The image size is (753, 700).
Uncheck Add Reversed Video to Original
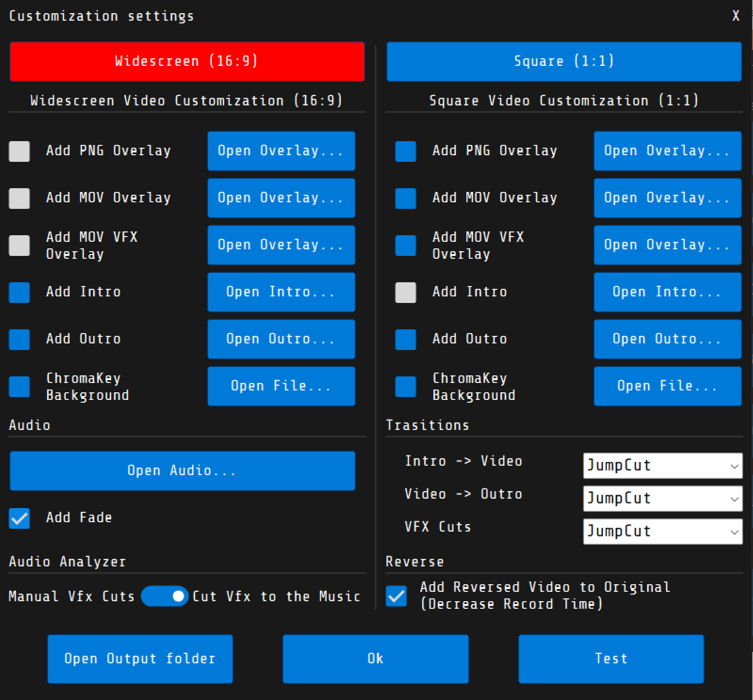tap(396, 596)
